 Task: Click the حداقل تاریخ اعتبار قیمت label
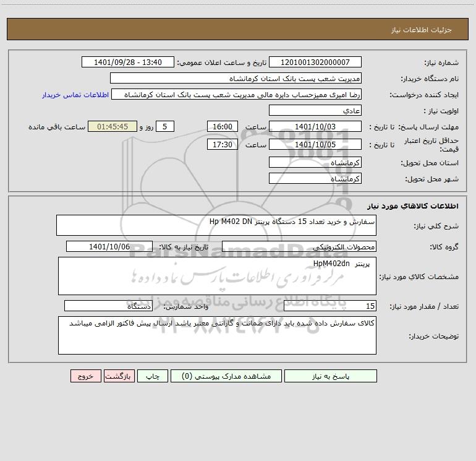431,145
